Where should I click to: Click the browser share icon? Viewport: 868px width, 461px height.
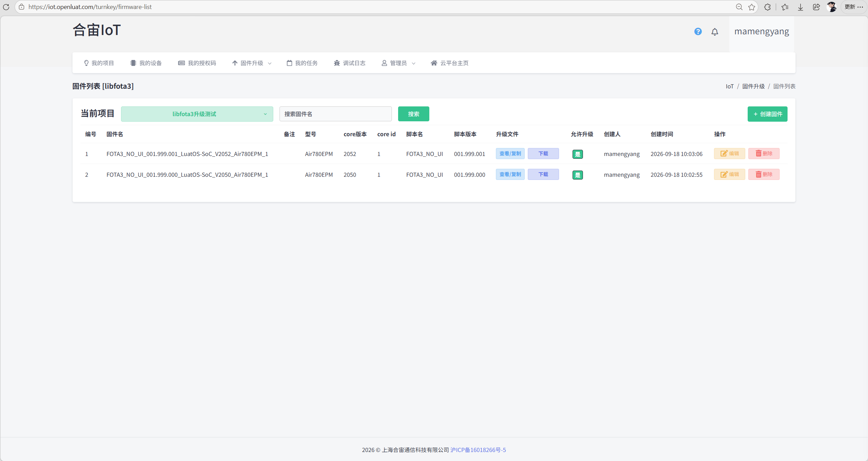816,7
